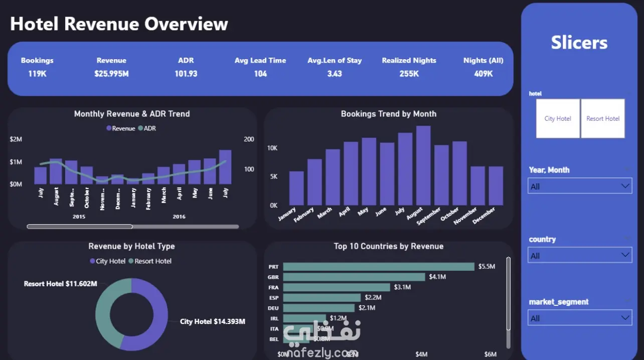Click the Hotel Revenue Overview heading
The height and width of the screenshot is (360, 644).
coord(119,24)
